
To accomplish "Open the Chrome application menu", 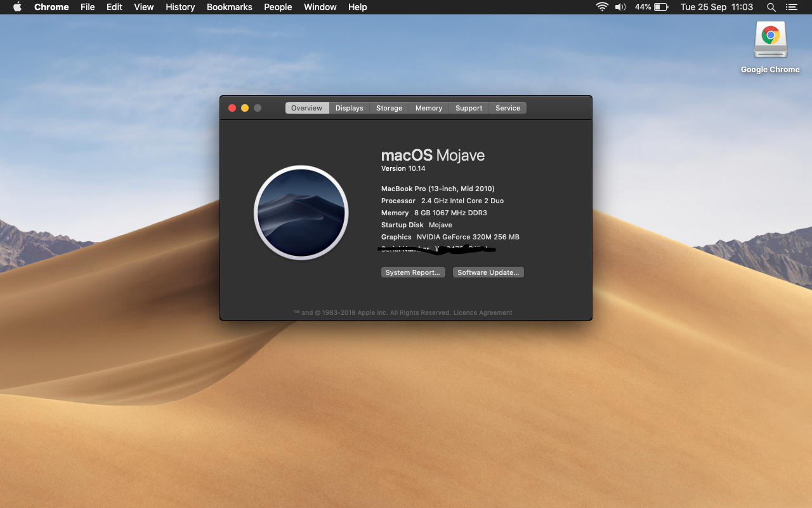I will [x=51, y=7].
